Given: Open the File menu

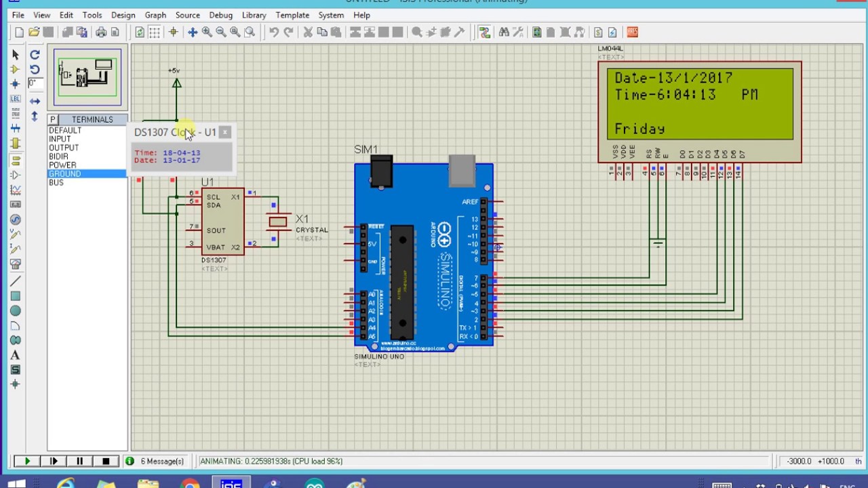Looking at the screenshot, I should point(18,15).
